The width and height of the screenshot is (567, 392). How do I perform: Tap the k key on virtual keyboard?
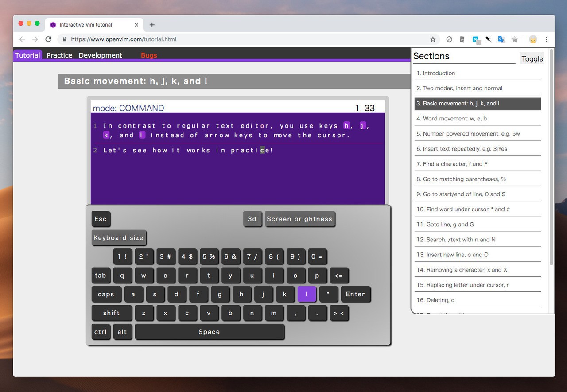pos(285,294)
